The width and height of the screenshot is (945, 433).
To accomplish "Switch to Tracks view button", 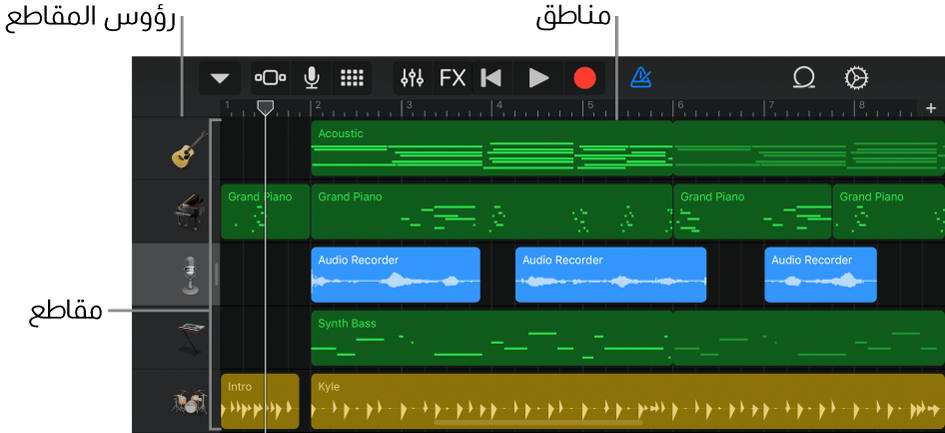I will point(270,78).
